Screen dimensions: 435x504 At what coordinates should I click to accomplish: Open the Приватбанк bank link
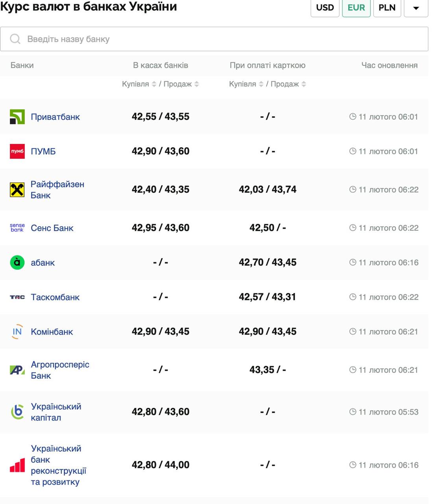[55, 117]
